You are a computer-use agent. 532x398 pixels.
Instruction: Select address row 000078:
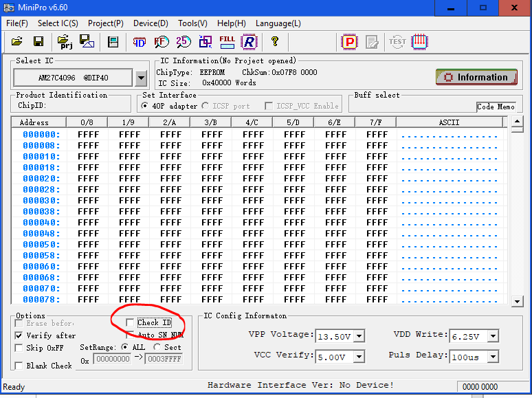[x=41, y=300]
